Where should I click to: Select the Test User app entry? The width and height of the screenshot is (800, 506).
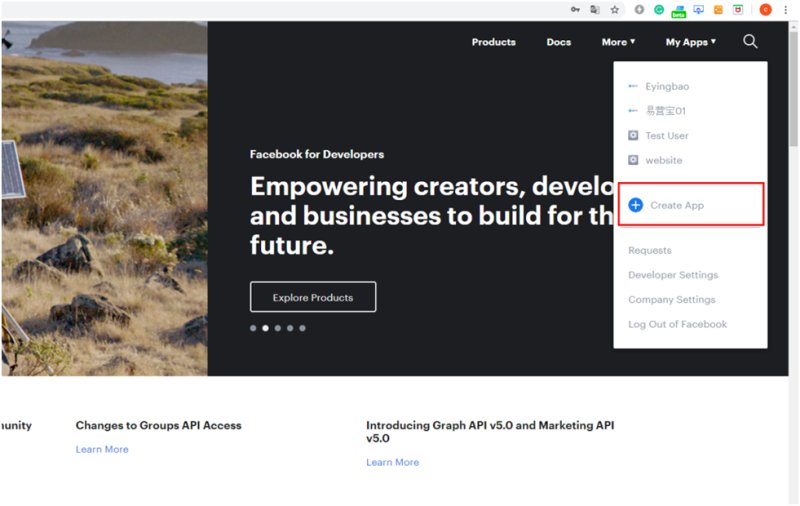(666, 136)
